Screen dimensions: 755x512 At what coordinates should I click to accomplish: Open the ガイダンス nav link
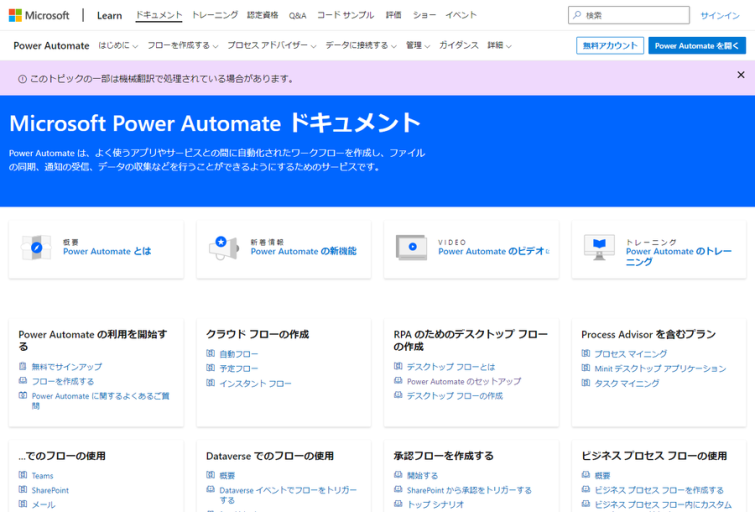coord(458,45)
